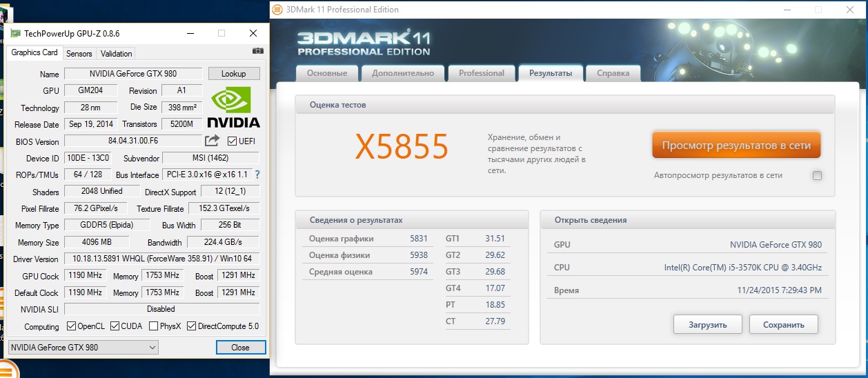Image resolution: width=868 pixels, height=378 pixels.
Task: Click the 3DMark 11 title bar icon
Action: pos(277,10)
